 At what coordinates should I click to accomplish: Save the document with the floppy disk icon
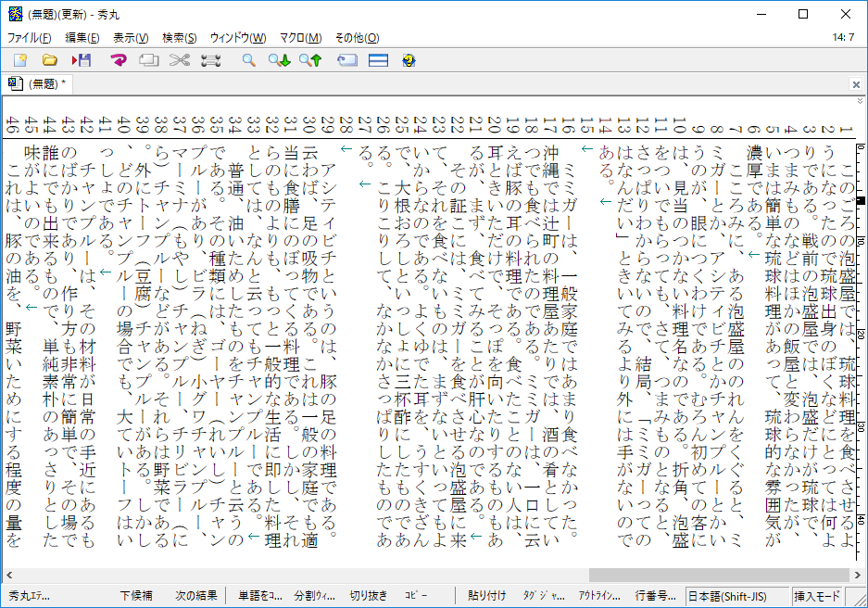pos(82,60)
